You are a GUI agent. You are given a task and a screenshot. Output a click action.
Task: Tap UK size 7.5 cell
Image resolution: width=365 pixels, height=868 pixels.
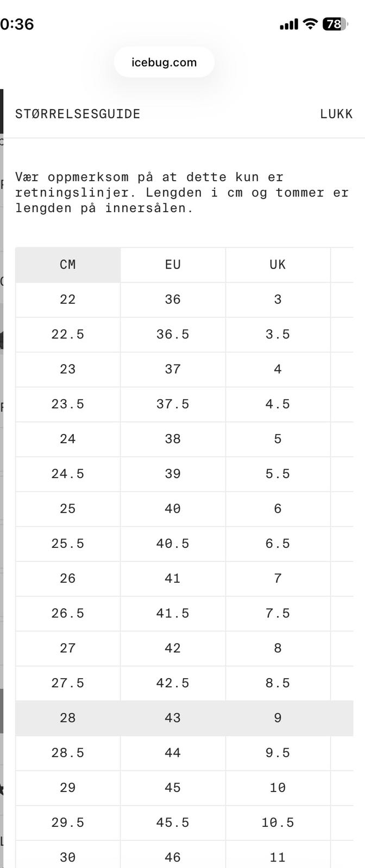pyautogui.click(x=278, y=613)
